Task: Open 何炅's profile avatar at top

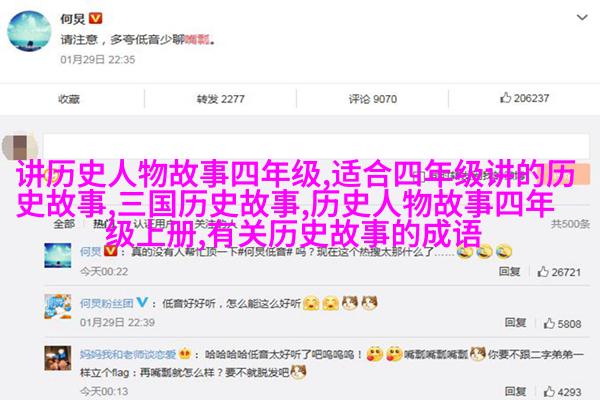Action: click(x=29, y=31)
